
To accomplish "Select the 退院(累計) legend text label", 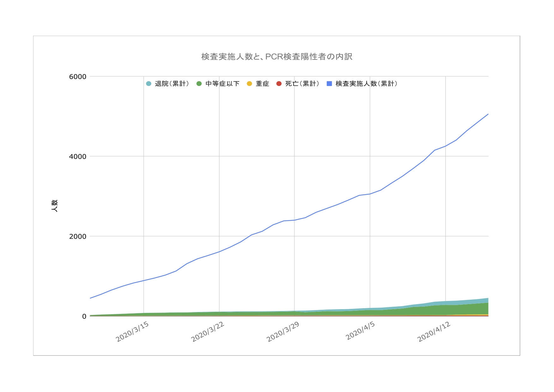I will click(x=172, y=84).
